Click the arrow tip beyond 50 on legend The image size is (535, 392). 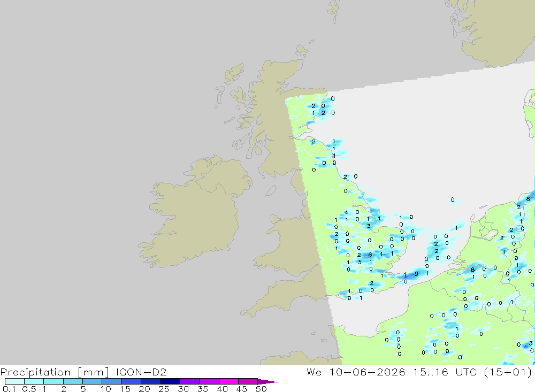point(268,381)
